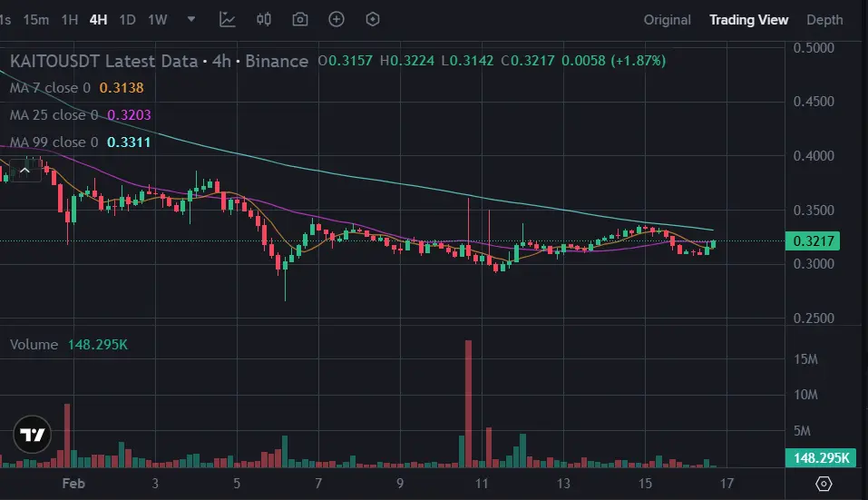Select the 15m timeframe
The image size is (868, 500).
click(x=36, y=20)
